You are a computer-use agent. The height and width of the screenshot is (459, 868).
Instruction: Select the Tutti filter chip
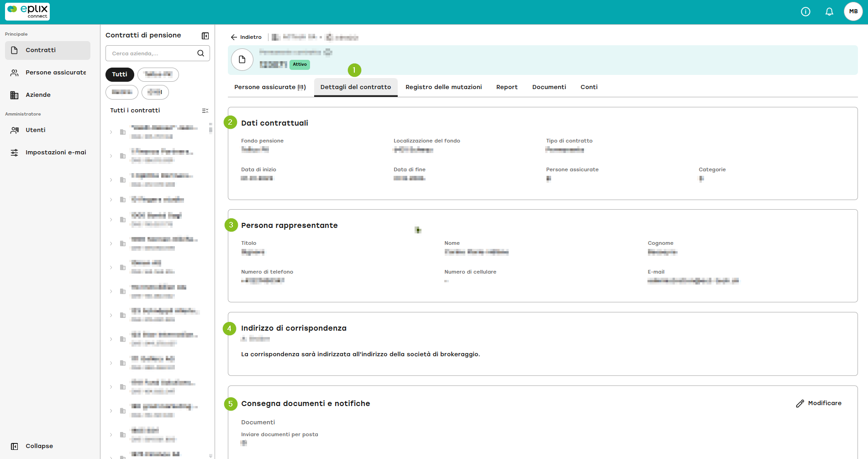coord(120,74)
